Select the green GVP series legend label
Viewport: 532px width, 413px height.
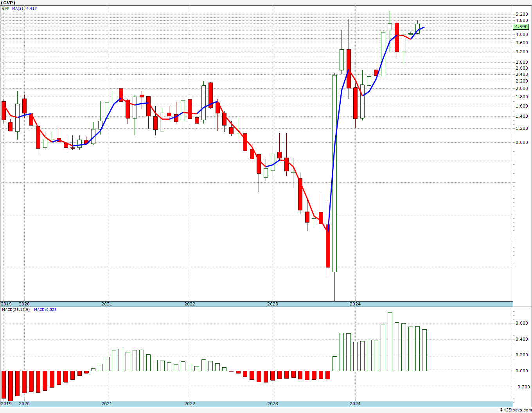click(x=5, y=8)
